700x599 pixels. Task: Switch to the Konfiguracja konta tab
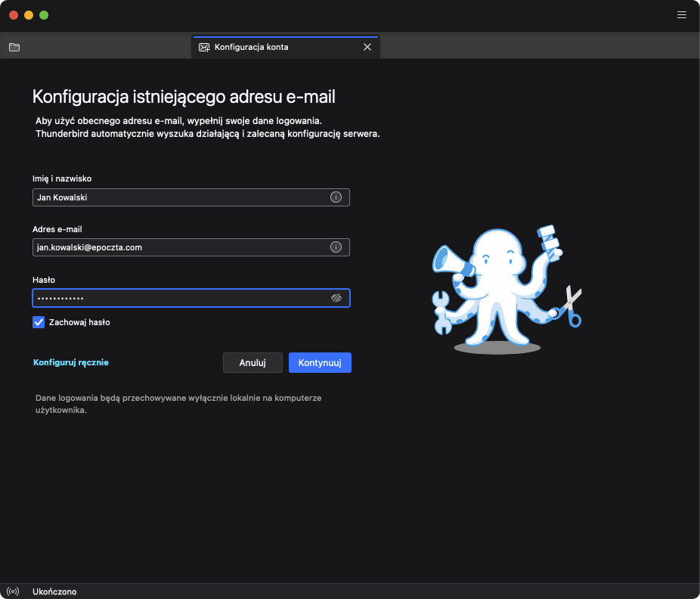tap(272, 47)
